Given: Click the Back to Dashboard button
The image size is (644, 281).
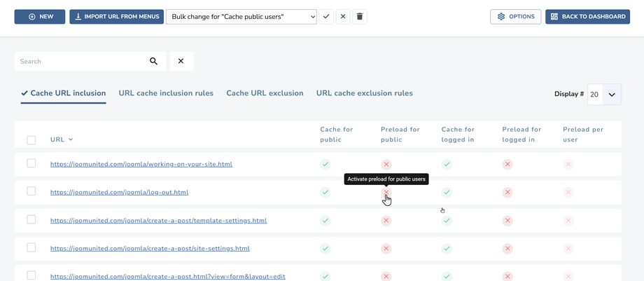Looking at the screenshot, I should click(x=588, y=16).
